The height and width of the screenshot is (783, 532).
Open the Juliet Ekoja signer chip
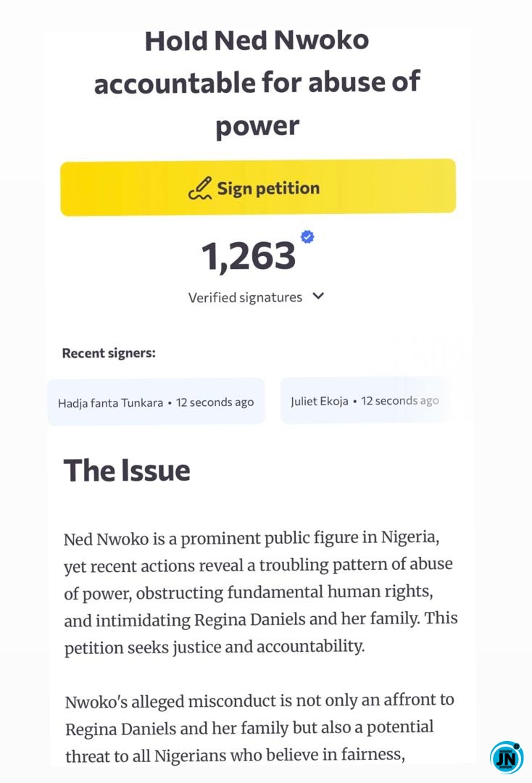pyautogui.click(x=365, y=401)
